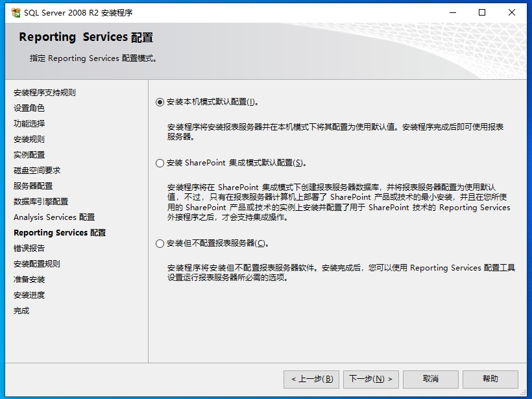This screenshot has width=532, height=399.
Task: Click the 数据库引擎配置 step in sidebar
Action: point(41,202)
